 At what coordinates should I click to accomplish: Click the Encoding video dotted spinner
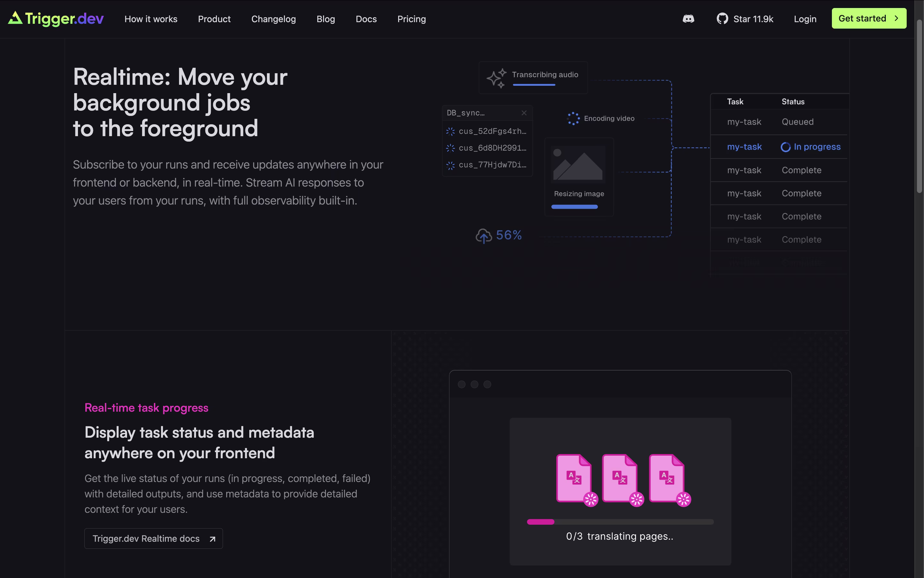(573, 118)
